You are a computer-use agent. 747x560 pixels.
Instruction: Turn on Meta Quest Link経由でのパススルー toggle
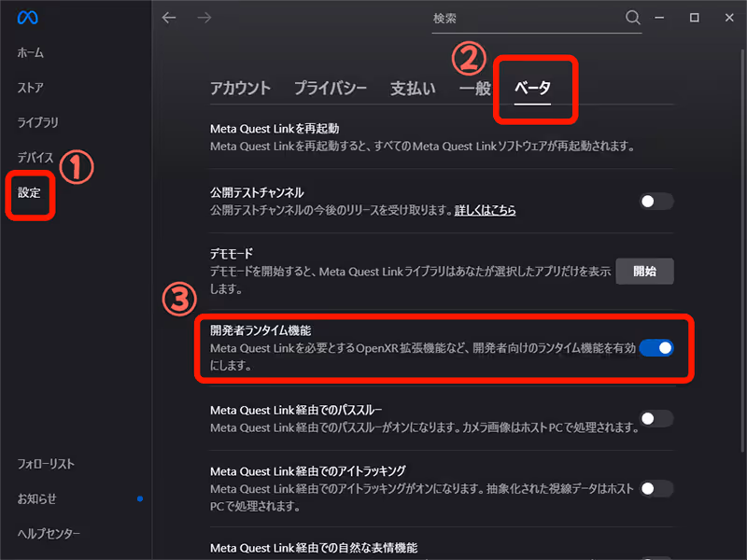[655, 419]
